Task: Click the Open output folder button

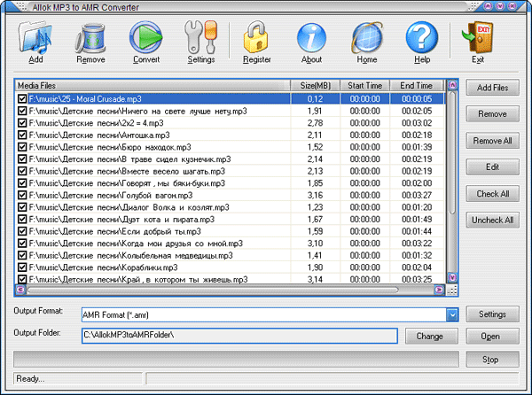Action: click(492, 336)
